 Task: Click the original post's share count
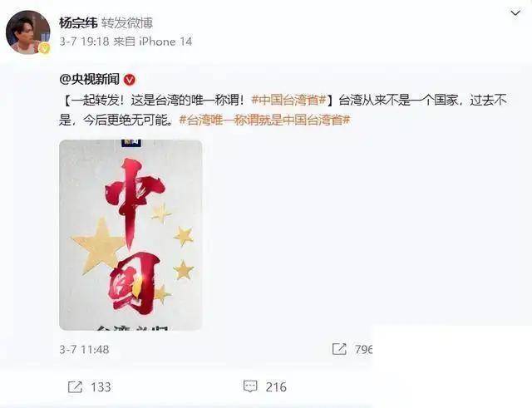[x=363, y=349]
